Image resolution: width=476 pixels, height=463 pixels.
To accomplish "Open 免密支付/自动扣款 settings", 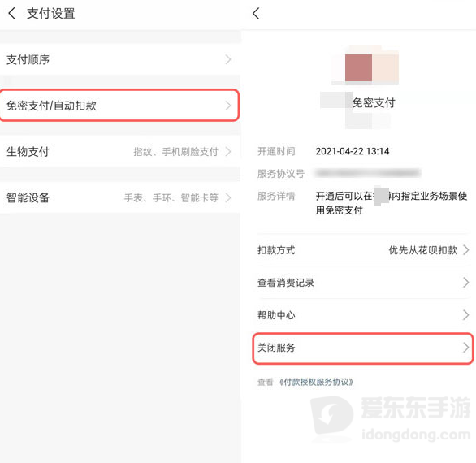I will 120,106.
